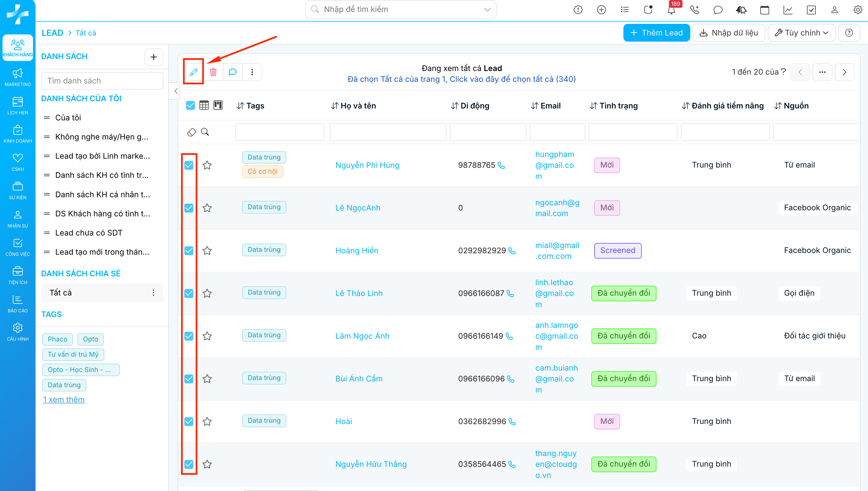The height and width of the screenshot is (491, 868).
Task: Click the '1 xem thêm' tags link
Action: pos(64,400)
